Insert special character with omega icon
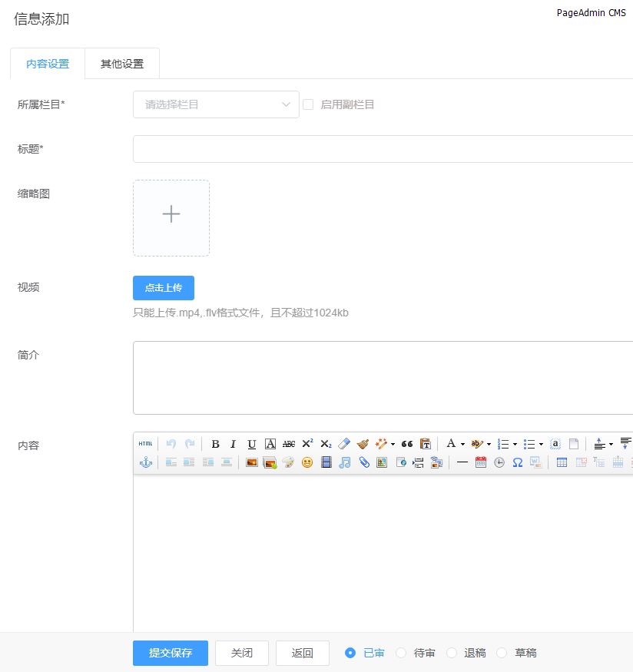 [518, 462]
